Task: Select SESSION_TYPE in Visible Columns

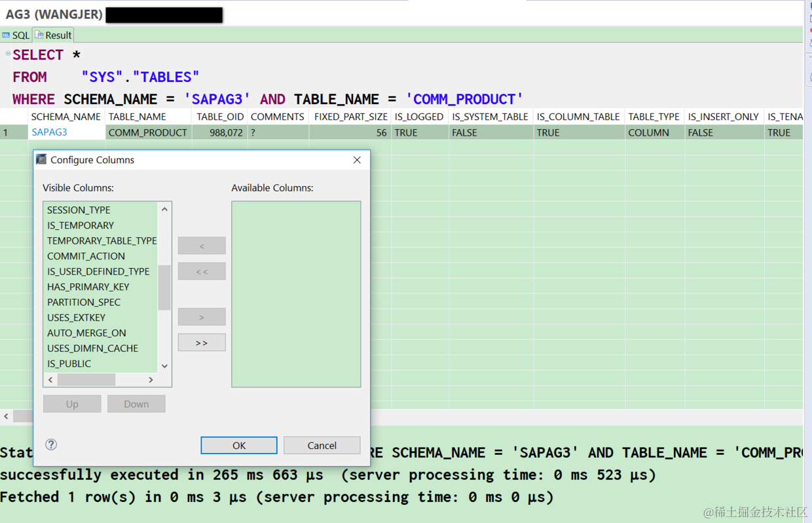Action: [x=79, y=210]
